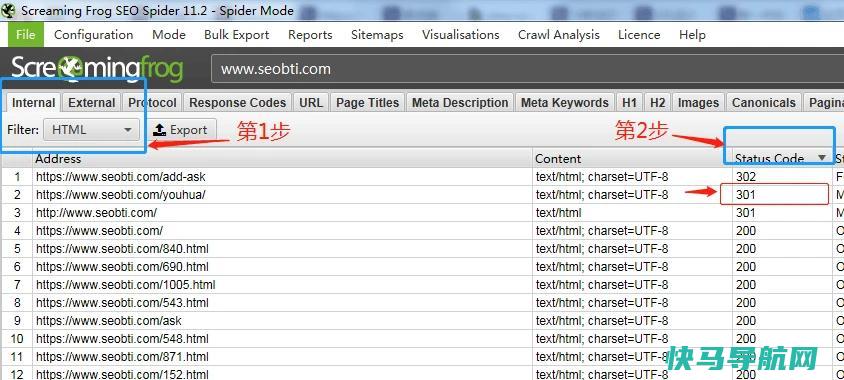Viewport: 844px width, 380px height.
Task: Switch to the URL tab
Action: (311, 103)
